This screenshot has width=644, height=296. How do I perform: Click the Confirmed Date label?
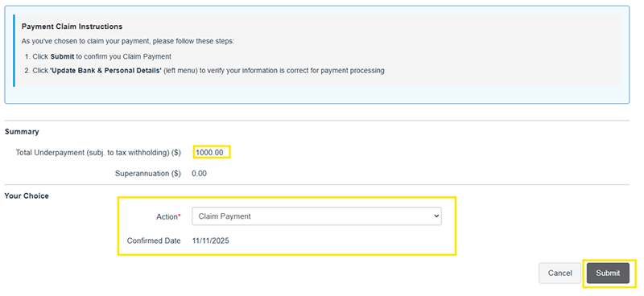point(154,241)
